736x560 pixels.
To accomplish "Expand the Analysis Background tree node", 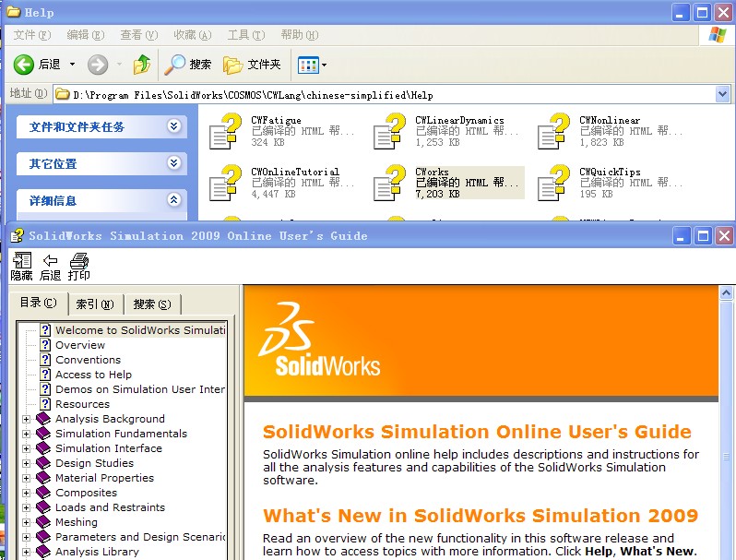I will (x=26, y=419).
